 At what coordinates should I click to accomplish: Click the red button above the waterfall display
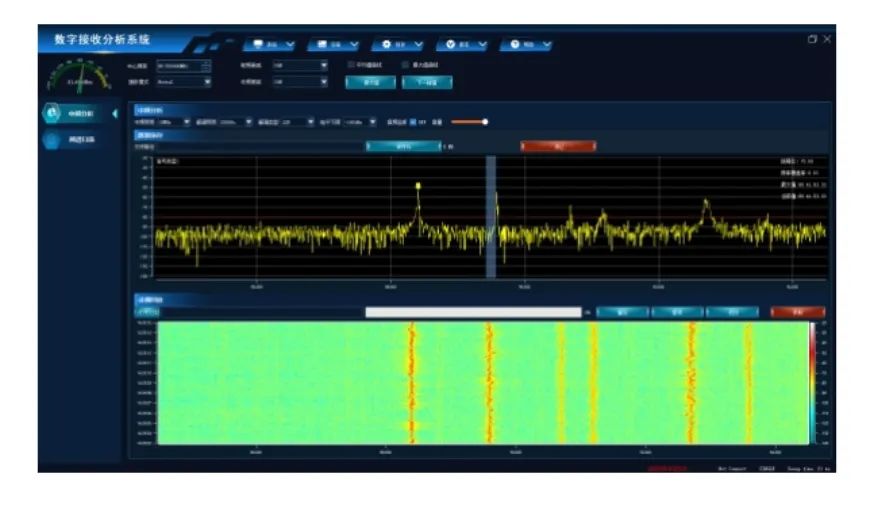tap(798, 312)
